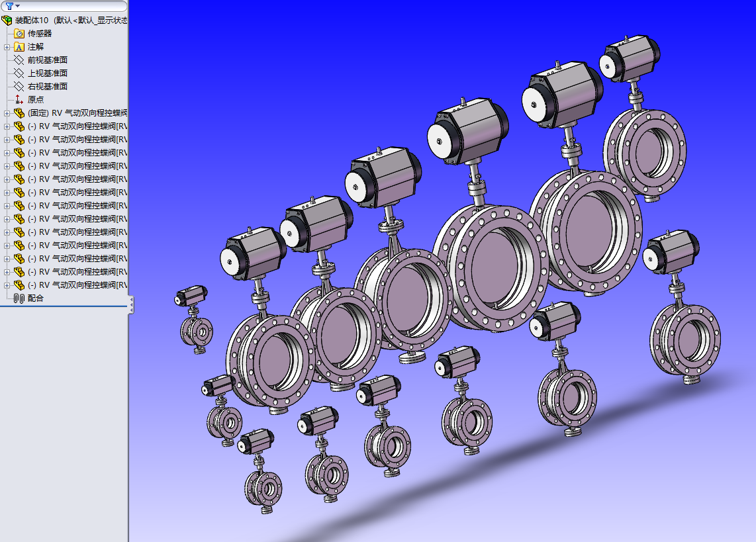Select the 上视基准面 label
The height and width of the screenshot is (542, 756).
[x=48, y=73]
